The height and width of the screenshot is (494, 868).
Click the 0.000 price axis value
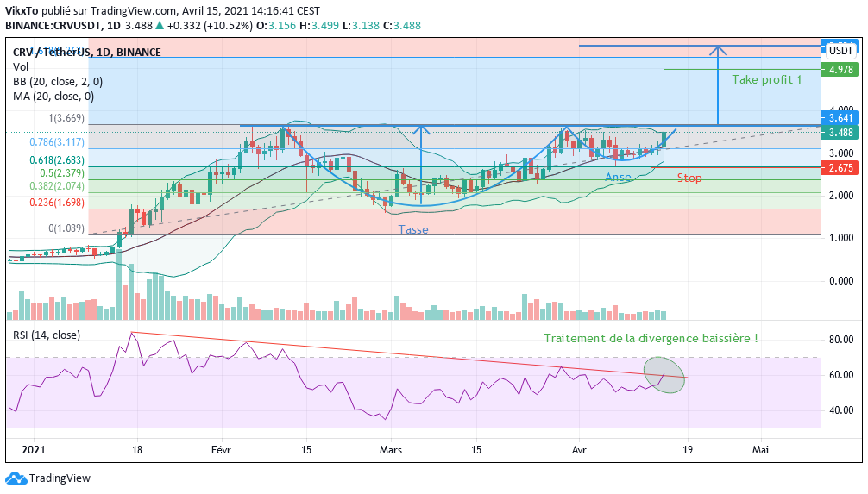pos(841,280)
